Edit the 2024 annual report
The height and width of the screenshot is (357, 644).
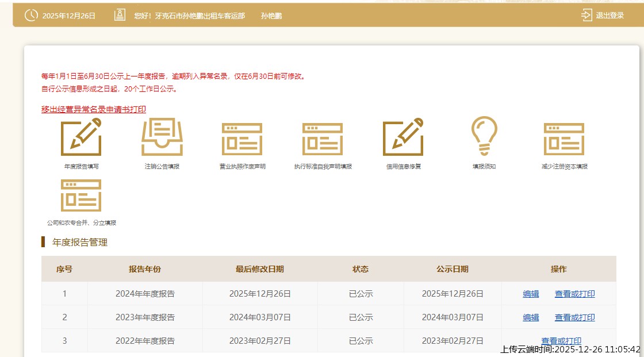click(x=530, y=293)
